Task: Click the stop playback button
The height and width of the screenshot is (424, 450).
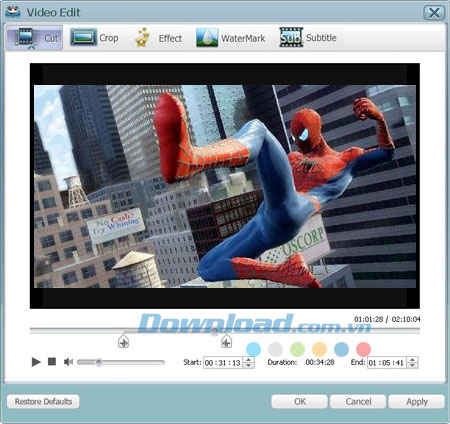Action: tap(52, 362)
